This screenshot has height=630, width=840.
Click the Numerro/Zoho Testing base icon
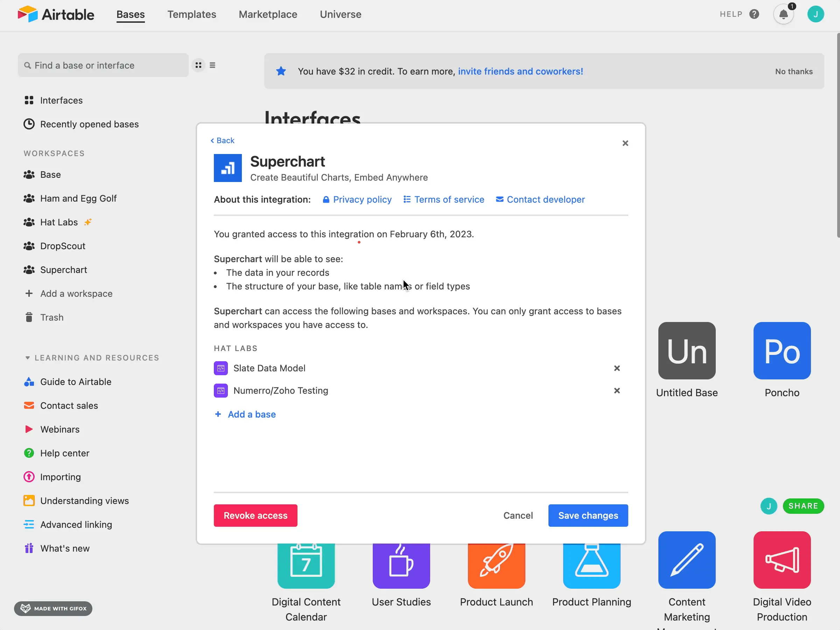(x=220, y=391)
